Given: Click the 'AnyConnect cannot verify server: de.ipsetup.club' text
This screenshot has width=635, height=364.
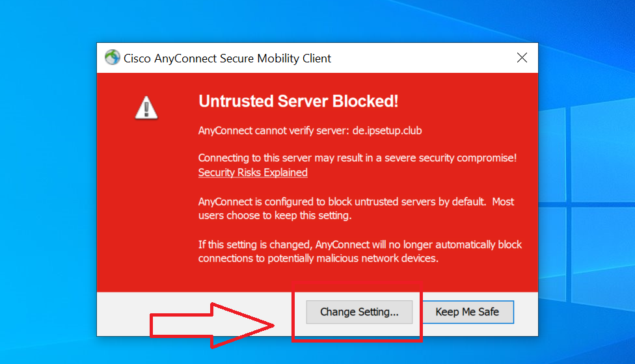Looking at the screenshot, I should coord(310,131).
